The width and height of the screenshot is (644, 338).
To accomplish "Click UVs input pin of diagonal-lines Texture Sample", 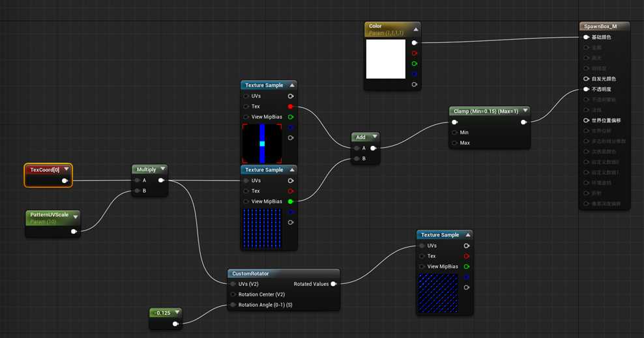I will point(422,246).
